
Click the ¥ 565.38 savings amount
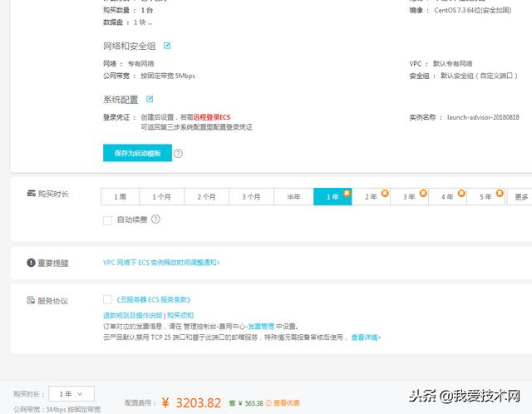[250, 403]
